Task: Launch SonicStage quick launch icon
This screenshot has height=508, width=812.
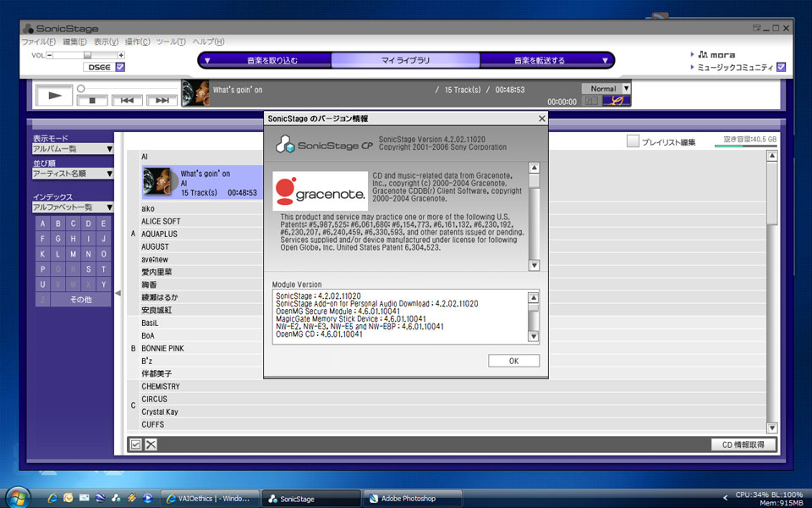Action: click(x=116, y=498)
